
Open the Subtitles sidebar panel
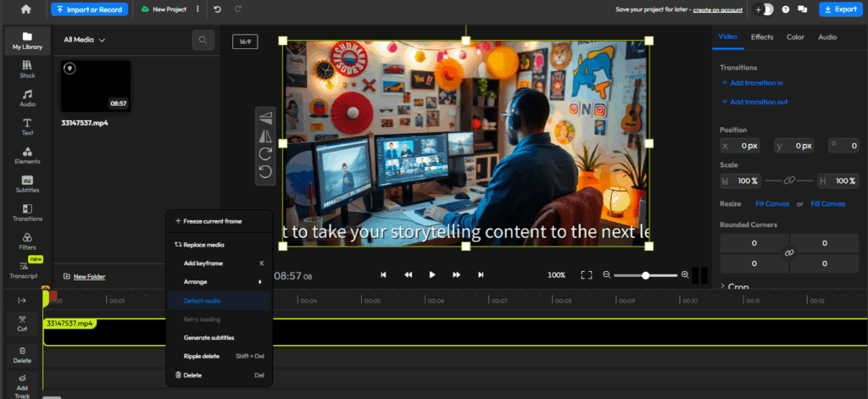(27, 183)
